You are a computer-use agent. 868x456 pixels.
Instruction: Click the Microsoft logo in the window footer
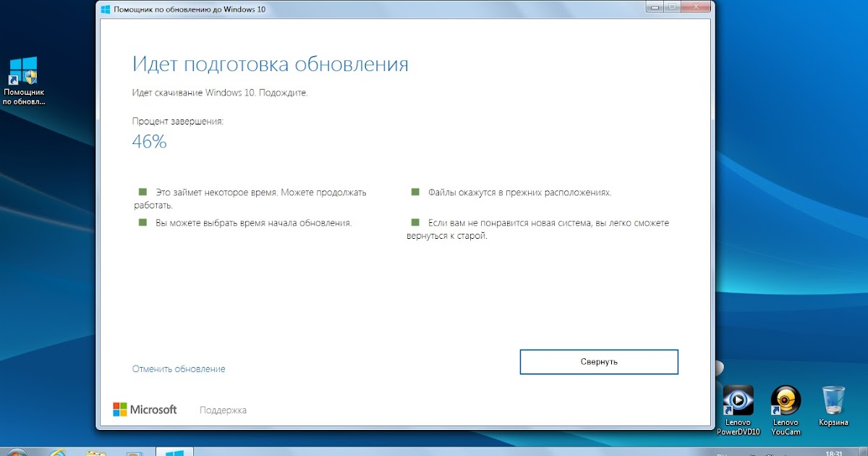pos(145,410)
